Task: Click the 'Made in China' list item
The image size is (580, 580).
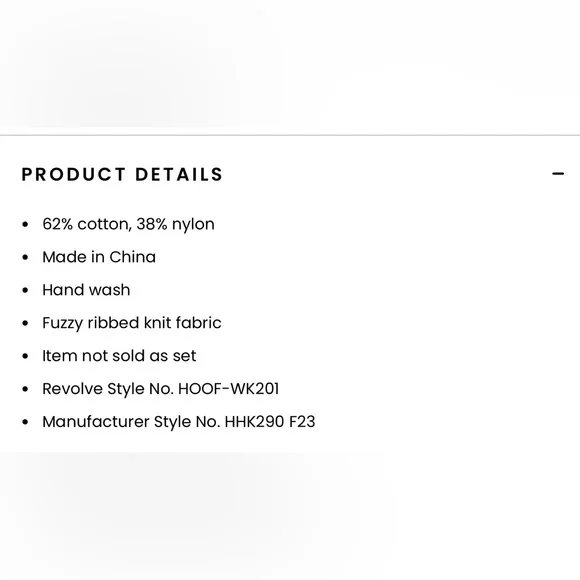Action: point(99,257)
